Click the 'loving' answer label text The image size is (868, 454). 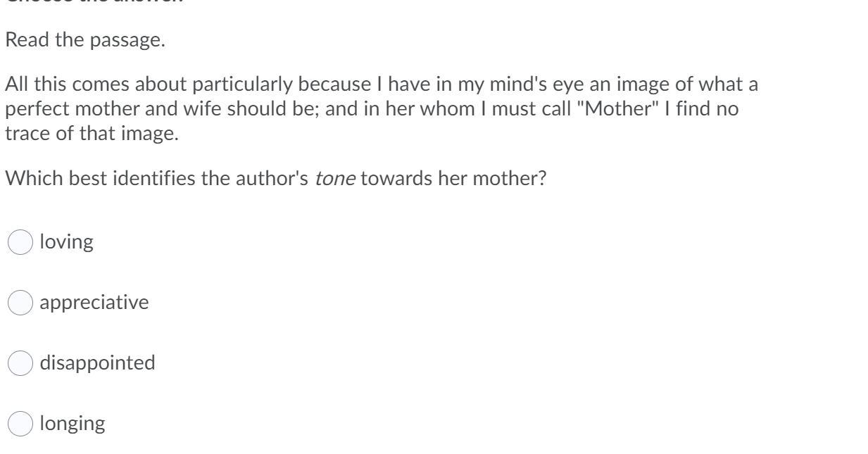point(66,242)
